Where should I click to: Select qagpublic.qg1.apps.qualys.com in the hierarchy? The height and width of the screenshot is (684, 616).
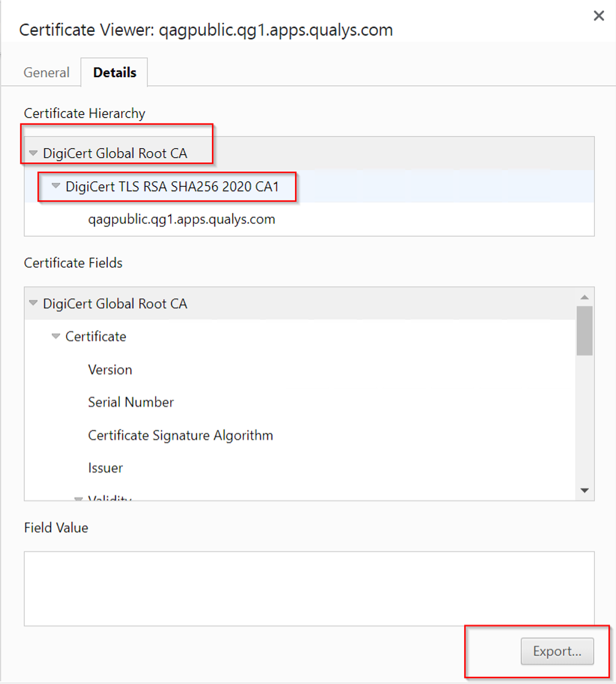181,219
